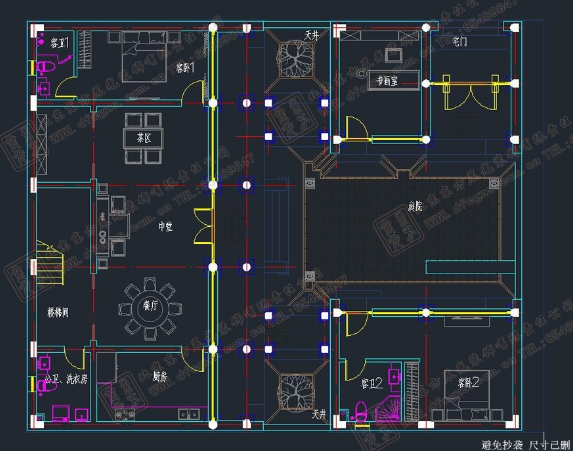
Task: Click the round dining table in 餐厅
Action: pyautogui.click(x=150, y=308)
